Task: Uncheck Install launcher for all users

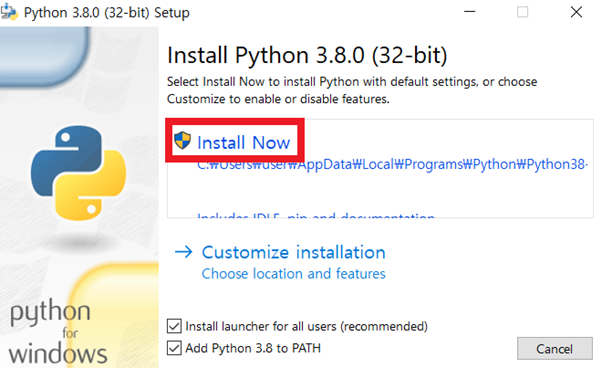Action: [174, 326]
